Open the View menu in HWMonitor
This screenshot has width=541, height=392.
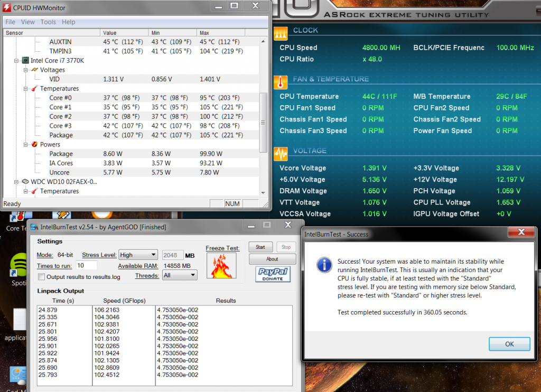tap(27, 22)
